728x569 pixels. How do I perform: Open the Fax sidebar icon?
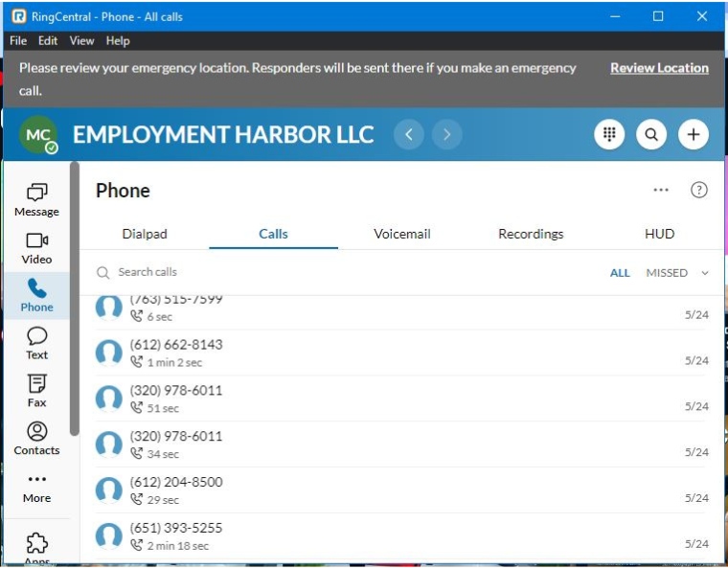click(x=36, y=391)
